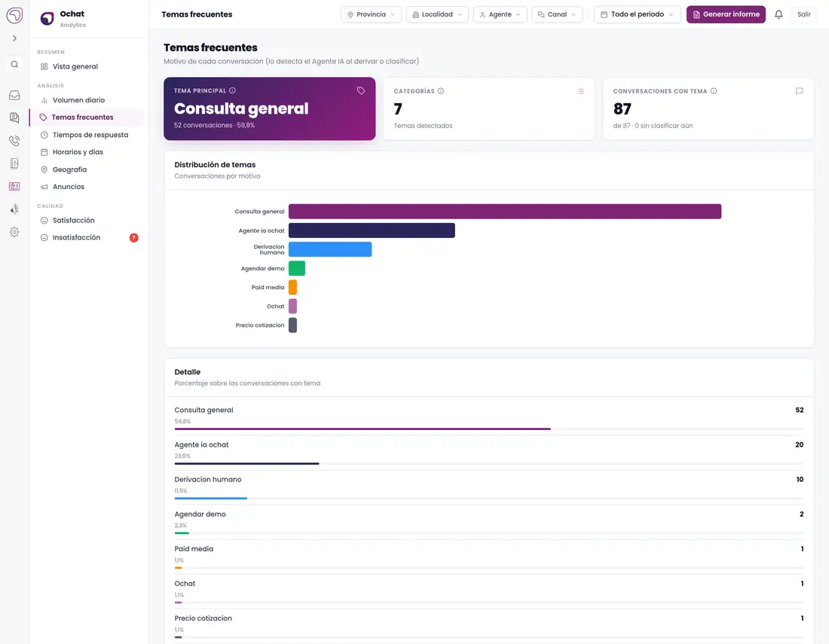Image resolution: width=829 pixels, height=644 pixels.
Task: Click the Salir button
Action: (803, 15)
